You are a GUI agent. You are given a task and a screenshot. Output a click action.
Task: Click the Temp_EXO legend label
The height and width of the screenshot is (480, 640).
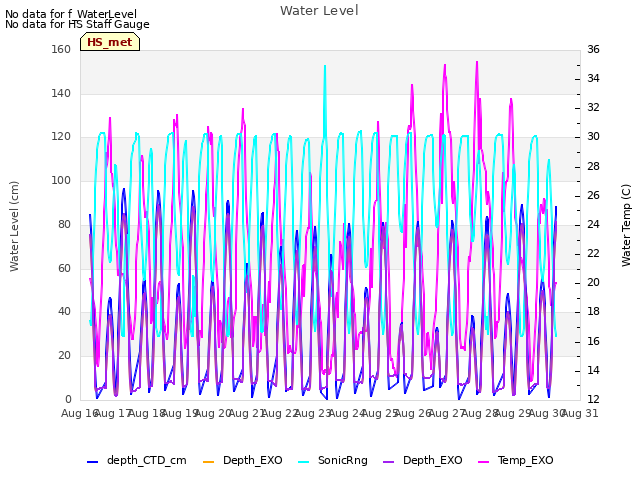coord(525,460)
